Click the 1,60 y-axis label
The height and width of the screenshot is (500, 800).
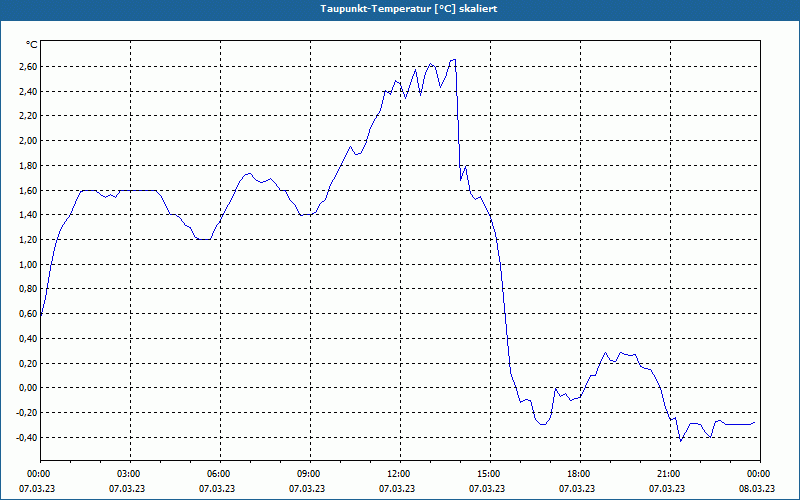pos(28,191)
